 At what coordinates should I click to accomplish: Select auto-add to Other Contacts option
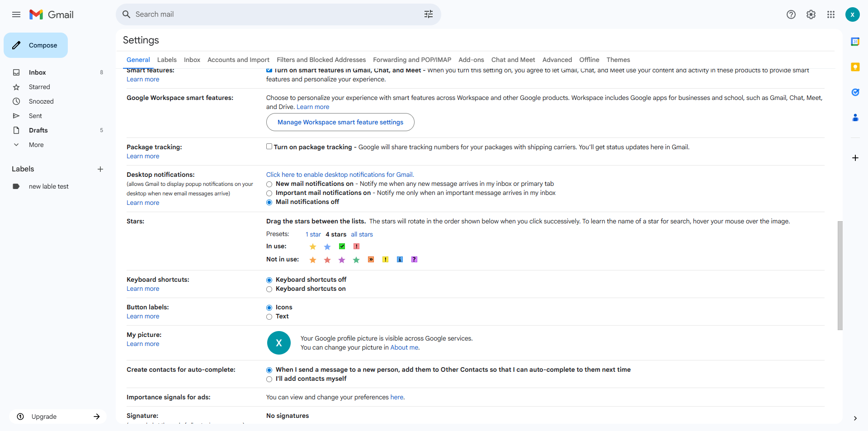click(x=269, y=370)
